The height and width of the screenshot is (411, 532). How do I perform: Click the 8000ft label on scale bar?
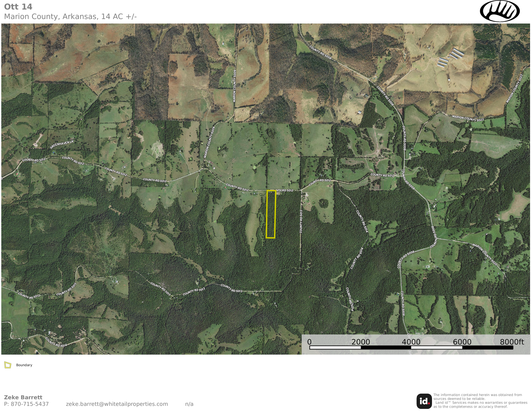click(512, 342)
